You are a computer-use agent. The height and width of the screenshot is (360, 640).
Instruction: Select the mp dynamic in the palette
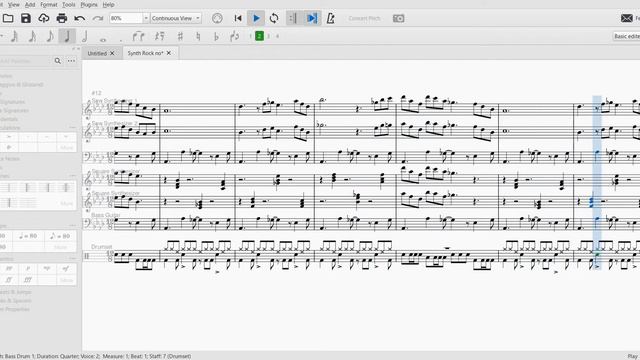47,269
